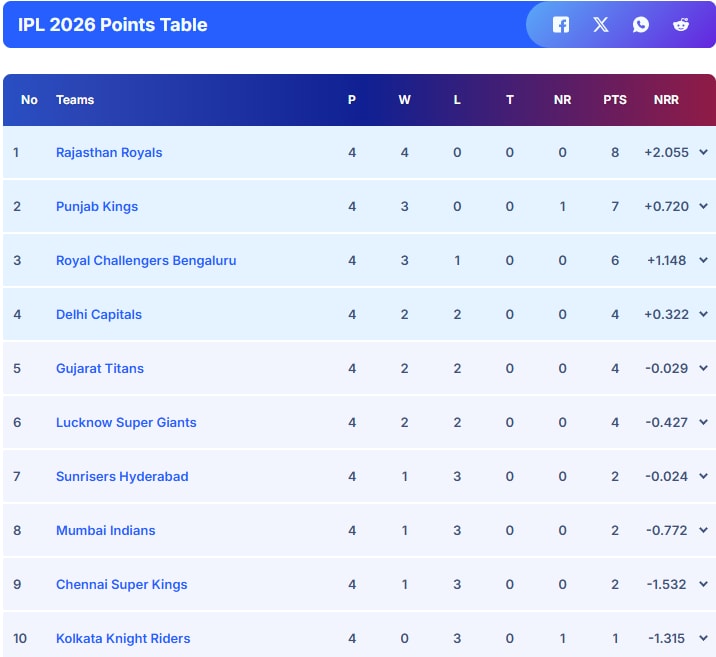Expand the Rajasthan Royals row chevron
The height and width of the screenshot is (657, 716).
[703, 153]
